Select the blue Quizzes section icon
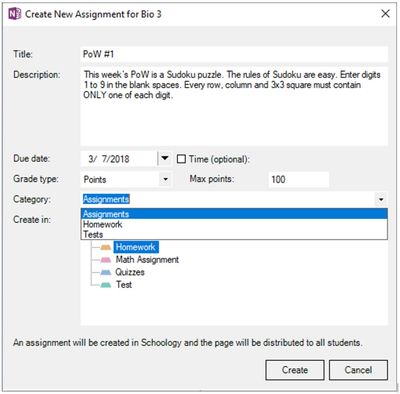The height and width of the screenshot is (394, 400). pos(106,272)
